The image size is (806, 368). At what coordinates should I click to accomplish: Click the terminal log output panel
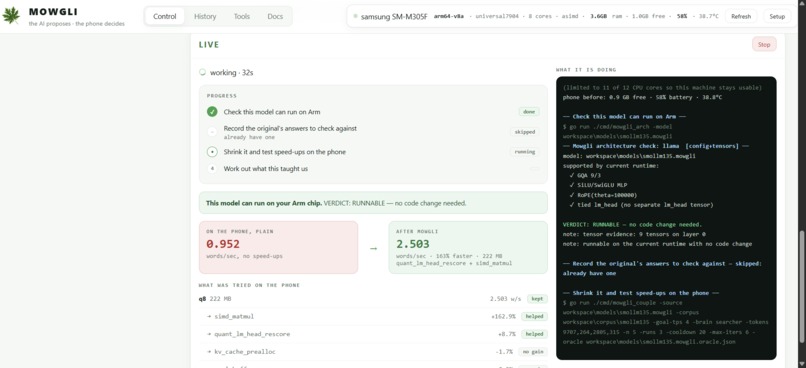tap(666, 218)
